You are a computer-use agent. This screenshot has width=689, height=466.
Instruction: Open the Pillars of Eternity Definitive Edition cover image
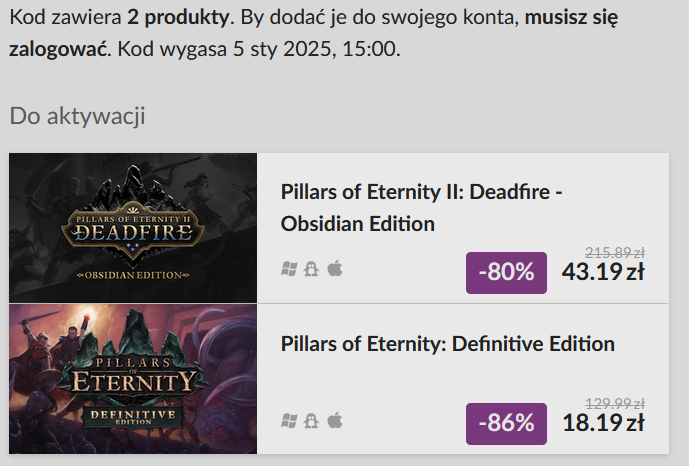coord(133,379)
